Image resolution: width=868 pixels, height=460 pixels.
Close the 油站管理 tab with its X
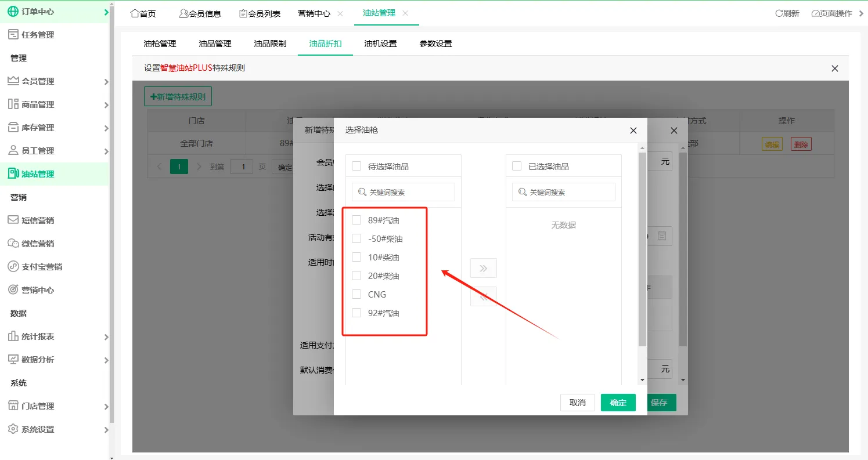(x=405, y=13)
